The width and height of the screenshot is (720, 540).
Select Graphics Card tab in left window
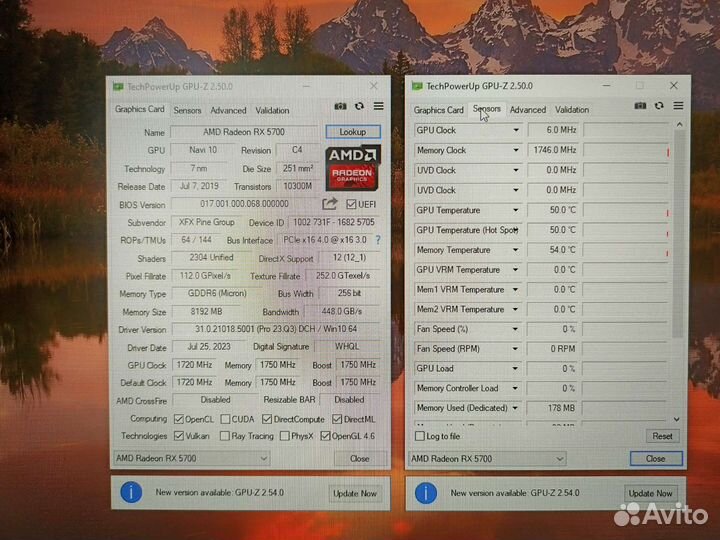tap(140, 109)
